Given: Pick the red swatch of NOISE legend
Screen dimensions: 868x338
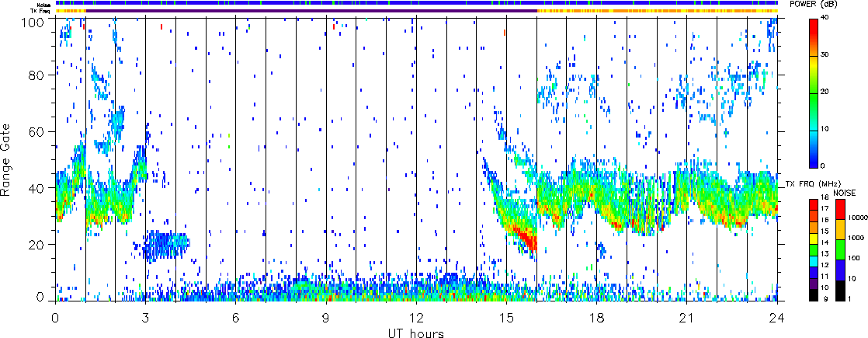Looking at the screenshot, I should pyautogui.click(x=840, y=209).
